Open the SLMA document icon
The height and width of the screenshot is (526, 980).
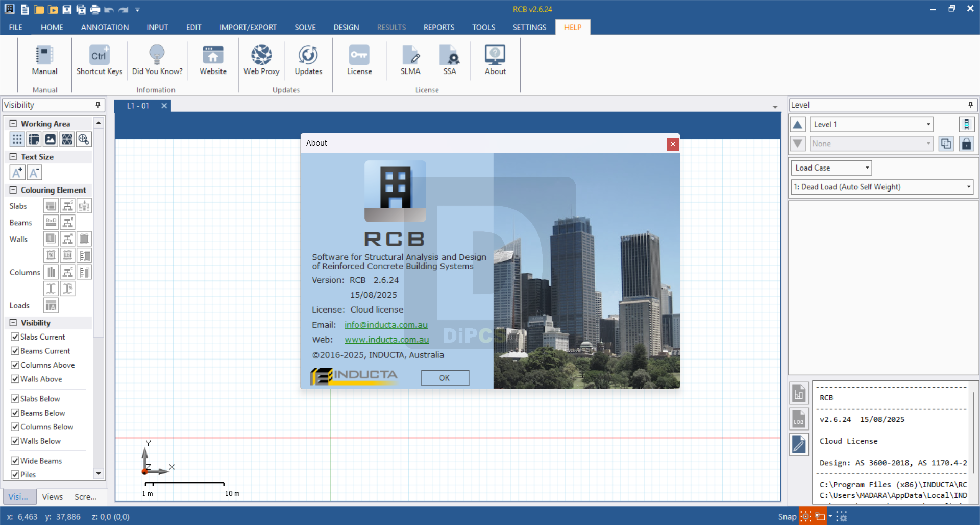410,60
